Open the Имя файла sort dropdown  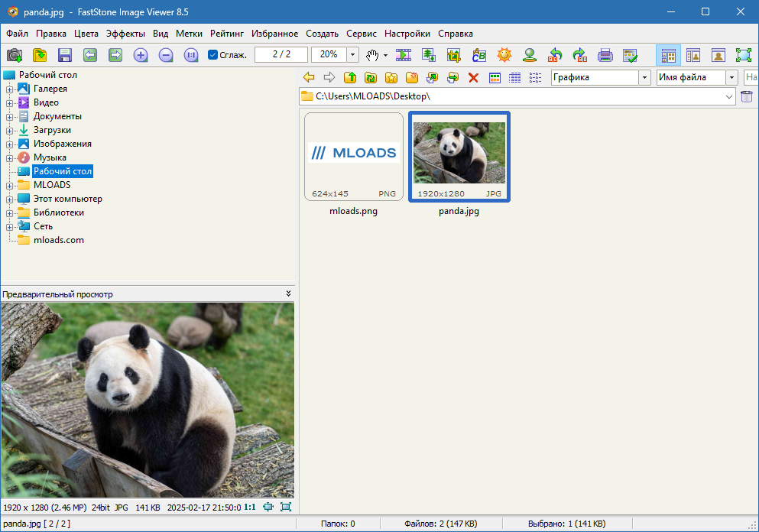coord(732,77)
